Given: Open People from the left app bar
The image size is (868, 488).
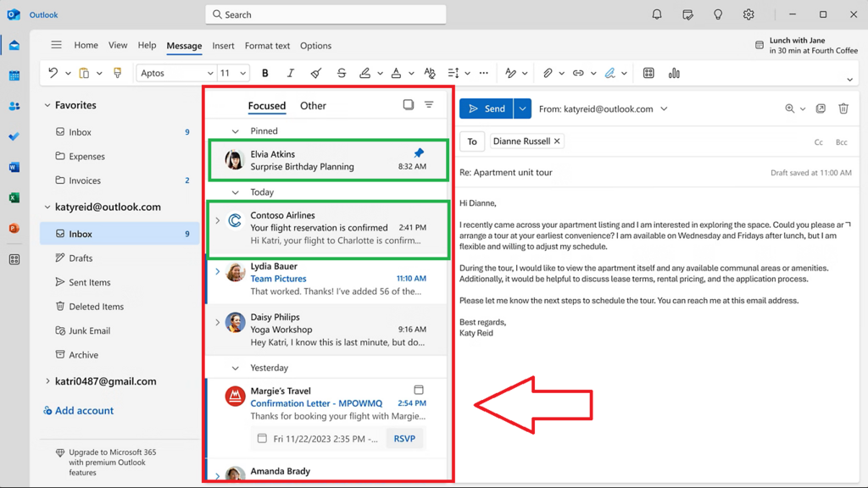Looking at the screenshot, I should pyautogui.click(x=14, y=106).
